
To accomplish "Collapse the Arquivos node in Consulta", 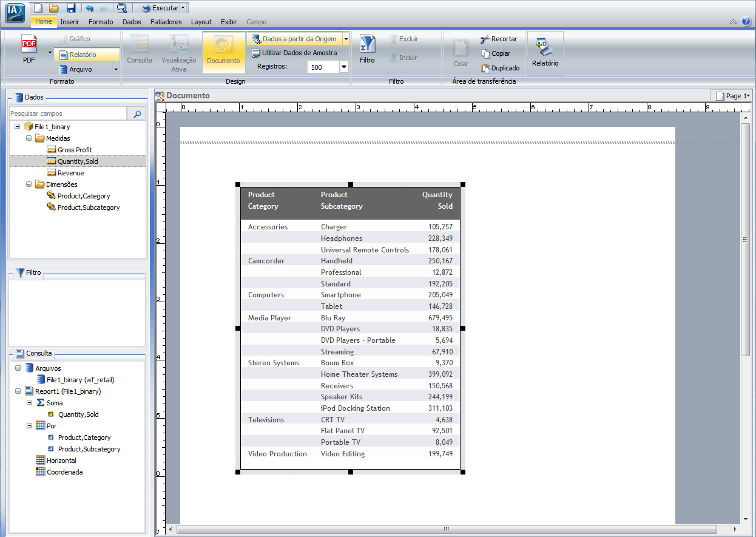I will 18,368.
